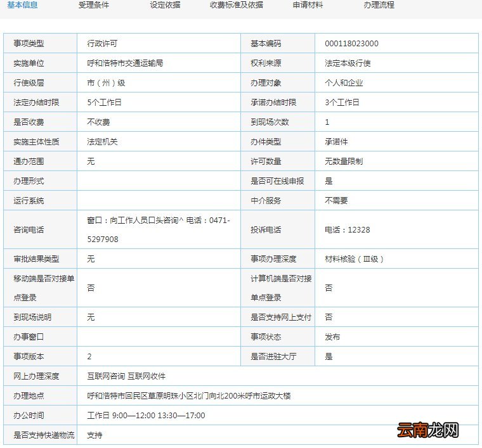Click the 实施单位 label

click(x=29, y=63)
